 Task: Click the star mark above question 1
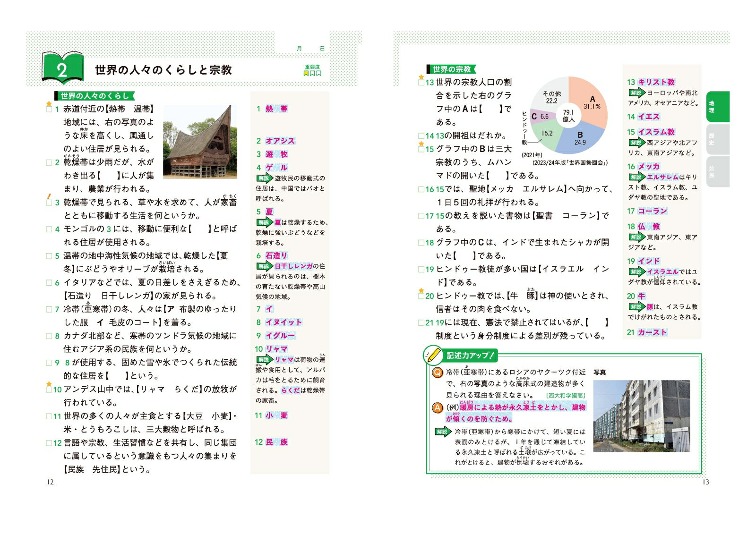coord(48,103)
